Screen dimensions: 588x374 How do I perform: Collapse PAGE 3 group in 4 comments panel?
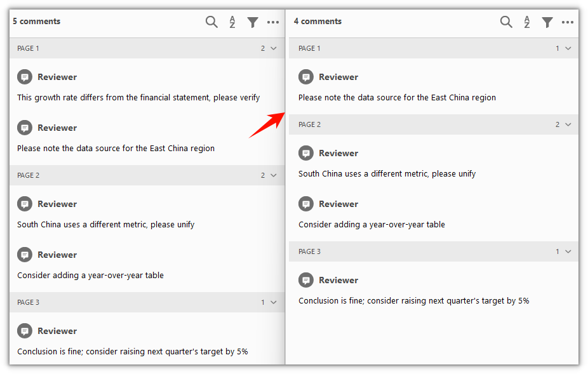(x=568, y=251)
